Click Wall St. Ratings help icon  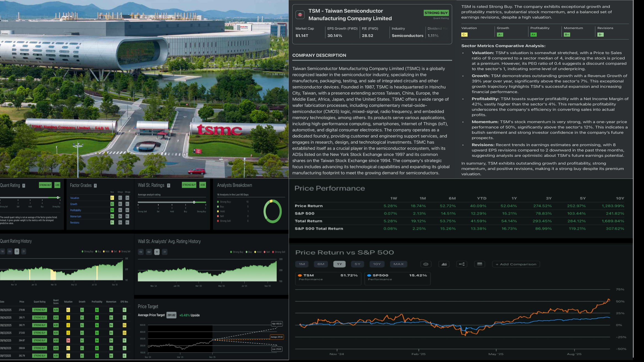169,186
